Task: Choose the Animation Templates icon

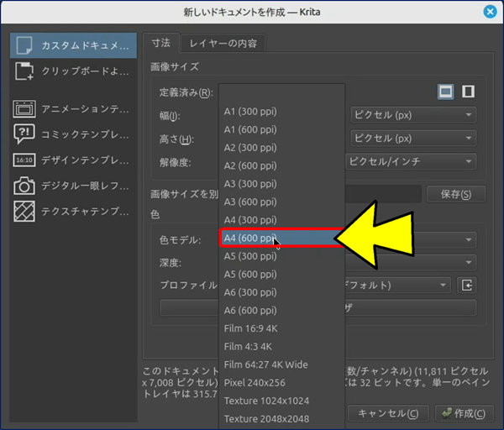Action: (x=25, y=108)
